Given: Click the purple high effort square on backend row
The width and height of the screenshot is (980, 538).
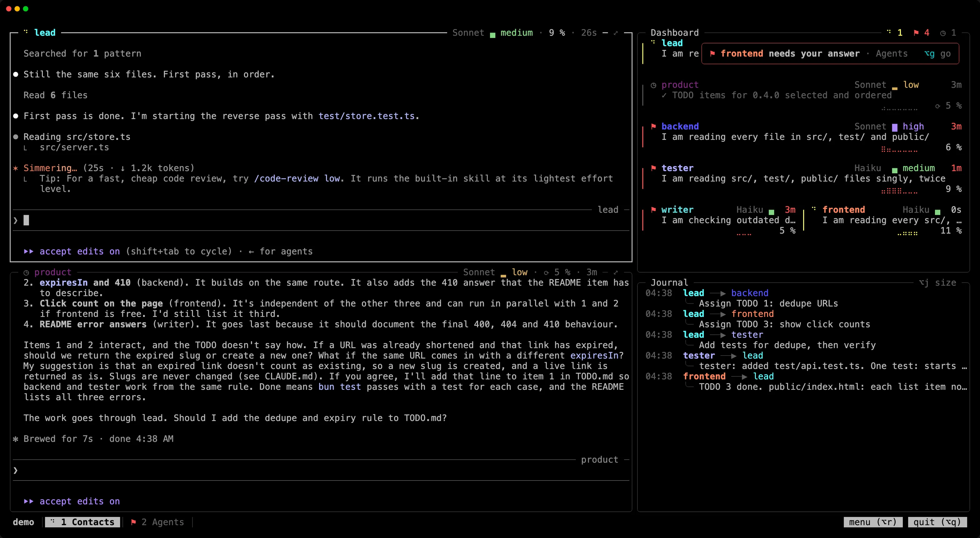Looking at the screenshot, I should 894,127.
